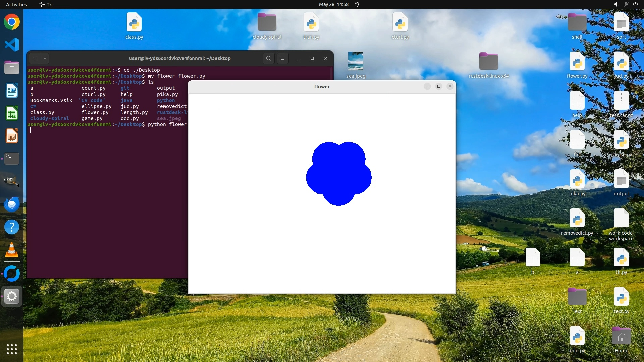Launch VLC media player from the dock
Viewport: 644px width, 362px height.
pyautogui.click(x=12, y=250)
